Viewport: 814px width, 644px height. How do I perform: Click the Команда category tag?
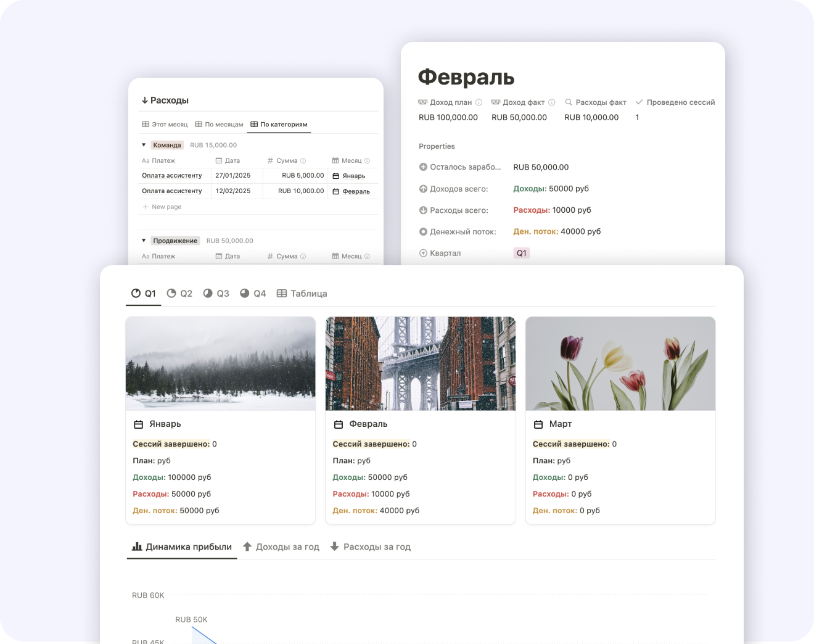(x=167, y=145)
